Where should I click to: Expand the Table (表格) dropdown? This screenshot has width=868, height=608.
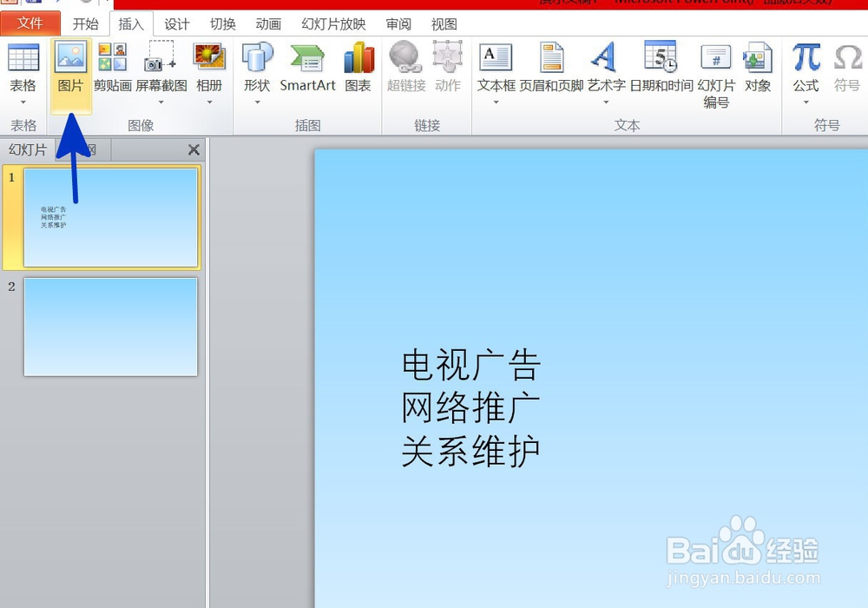click(x=23, y=100)
